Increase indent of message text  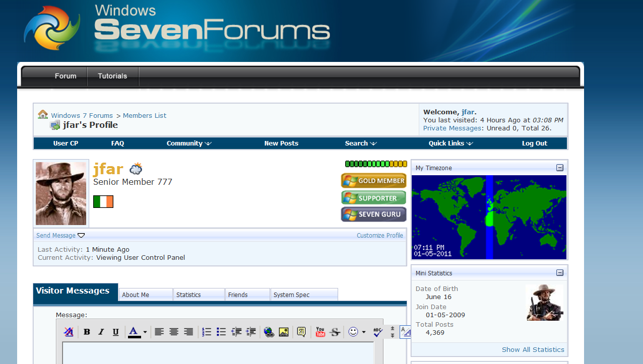[250, 332]
